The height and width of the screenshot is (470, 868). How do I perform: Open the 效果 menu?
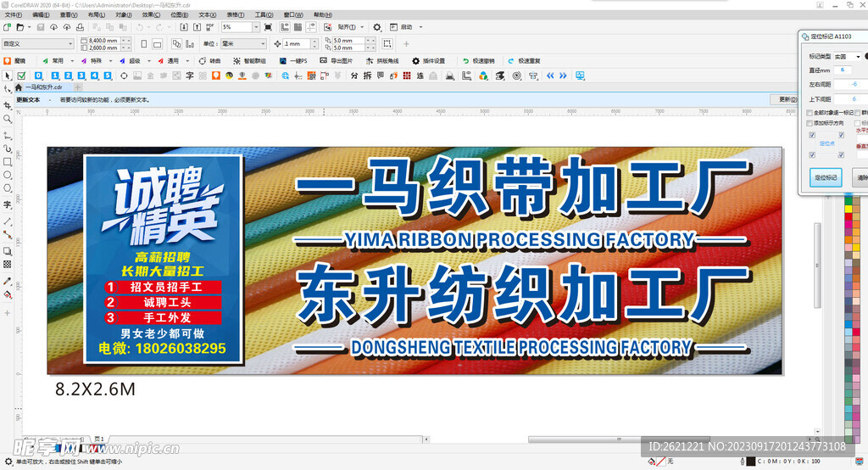(149, 14)
